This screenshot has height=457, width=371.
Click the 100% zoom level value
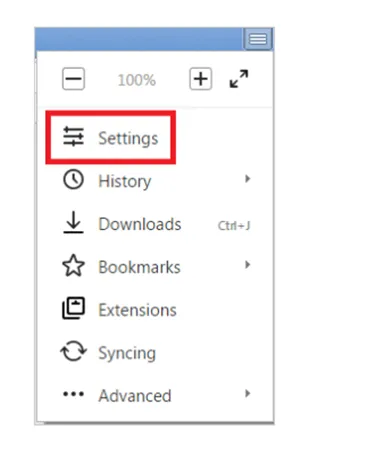click(x=137, y=80)
